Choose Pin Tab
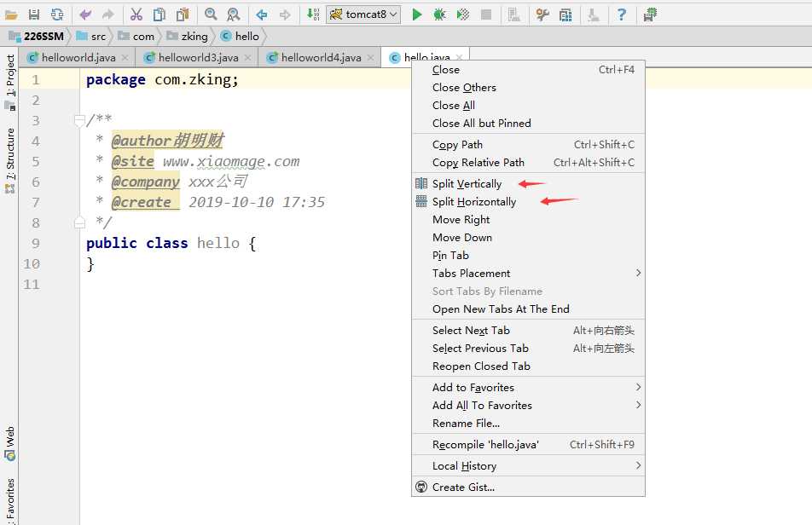This screenshot has height=525, width=812. coord(528,255)
